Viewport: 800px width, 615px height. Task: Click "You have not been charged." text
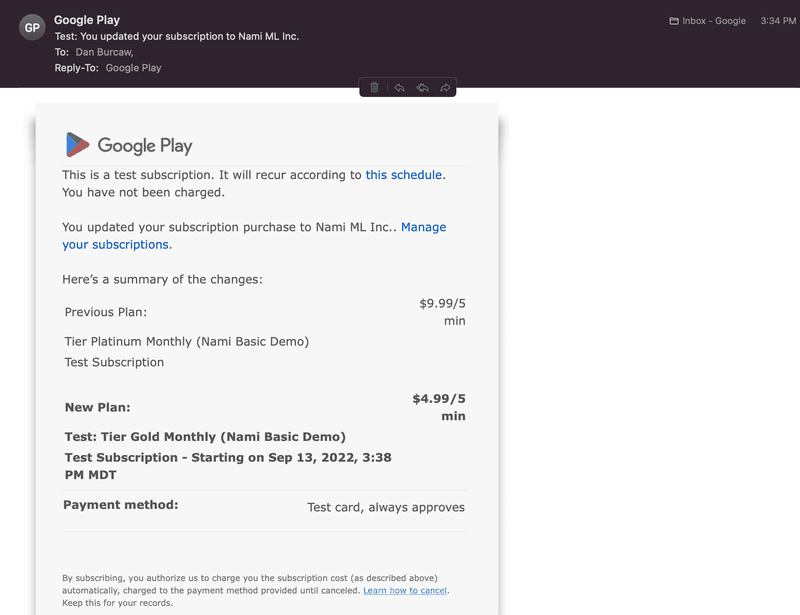(143, 192)
